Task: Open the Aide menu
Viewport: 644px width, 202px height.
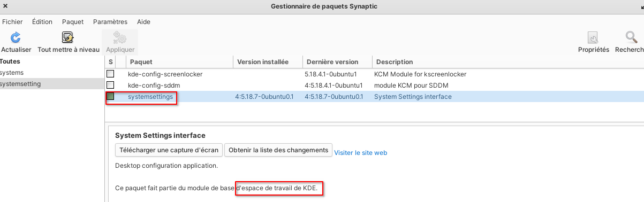Action: [143, 22]
